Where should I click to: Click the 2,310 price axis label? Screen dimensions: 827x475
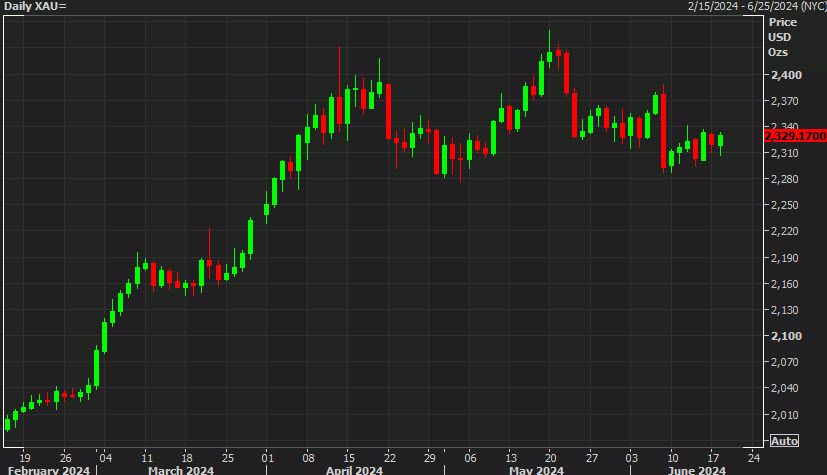point(785,153)
